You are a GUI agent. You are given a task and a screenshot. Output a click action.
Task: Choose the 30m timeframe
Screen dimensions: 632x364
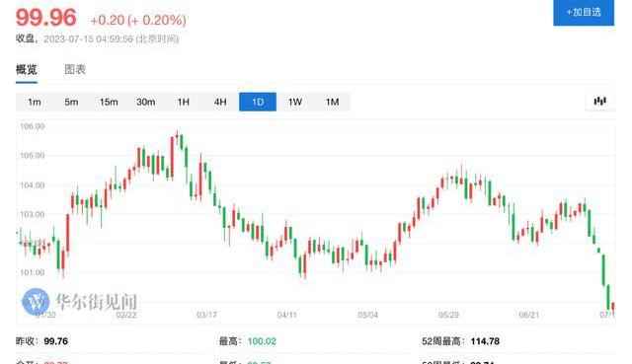pyautogui.click(x=146, y=102)
